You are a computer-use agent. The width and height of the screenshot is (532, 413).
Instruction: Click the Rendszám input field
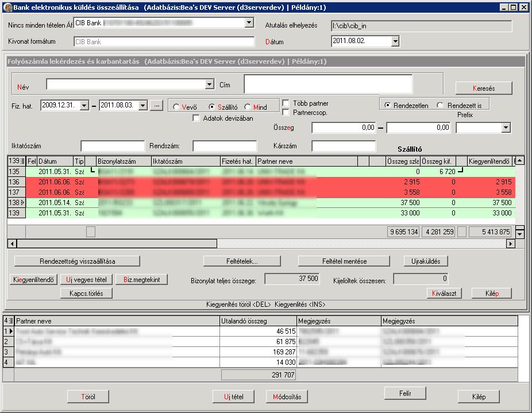click(225, 146)
